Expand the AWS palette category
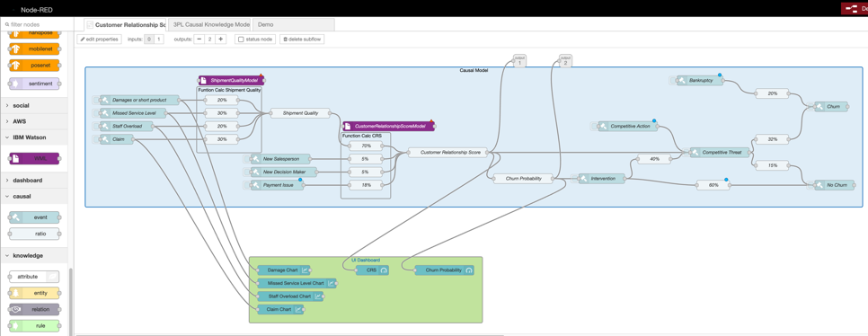The image size is (868, 336). coord(34,121)
